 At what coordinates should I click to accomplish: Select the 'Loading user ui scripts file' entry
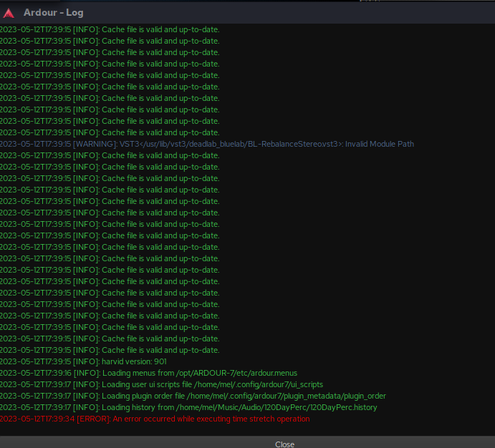coord(161,384)
